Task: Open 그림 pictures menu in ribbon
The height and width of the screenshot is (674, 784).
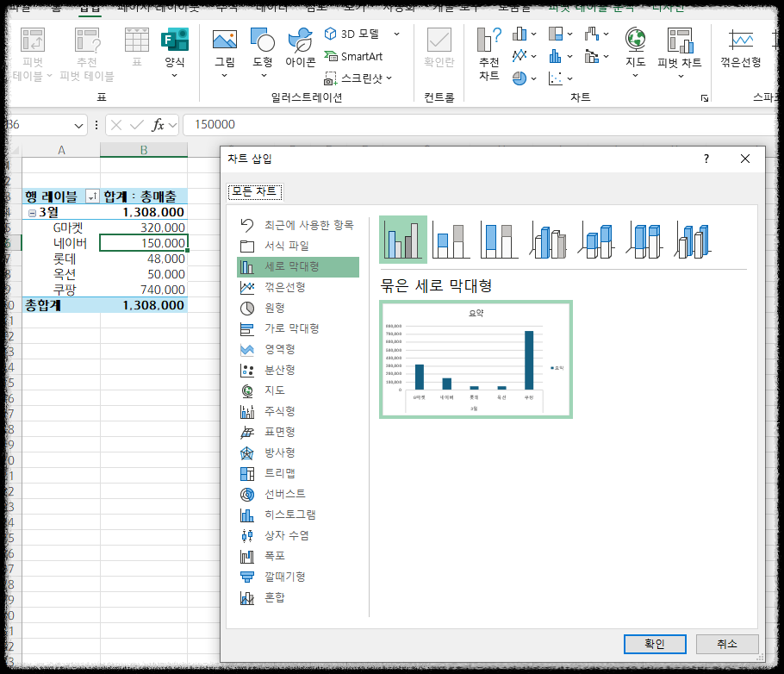Action: 225,54
